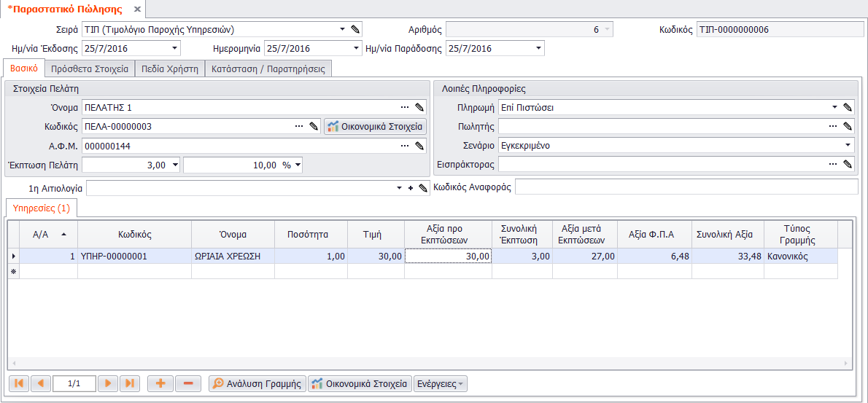868x403 pixels.
Task: Add a new line with plus button
Action: [160, 383]
